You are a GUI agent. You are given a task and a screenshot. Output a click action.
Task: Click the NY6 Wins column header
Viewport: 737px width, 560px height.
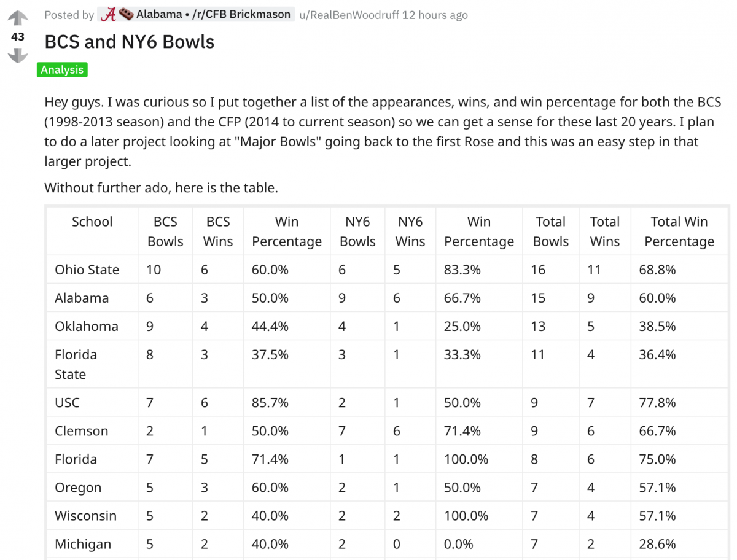pos(410,231)
